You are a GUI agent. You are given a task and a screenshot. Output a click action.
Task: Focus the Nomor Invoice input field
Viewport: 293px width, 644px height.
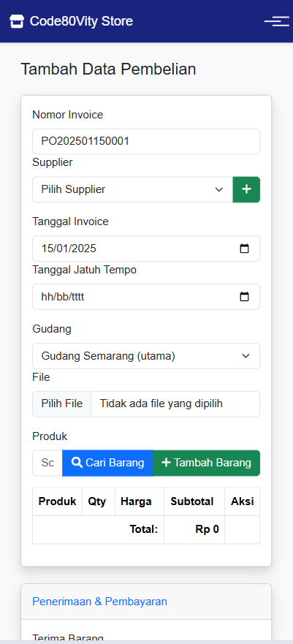coord(146,142)
